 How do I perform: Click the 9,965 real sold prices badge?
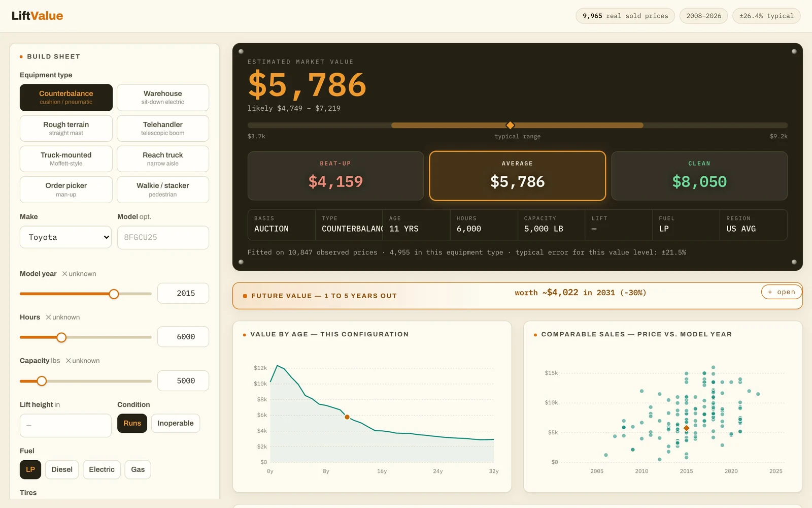625,16
